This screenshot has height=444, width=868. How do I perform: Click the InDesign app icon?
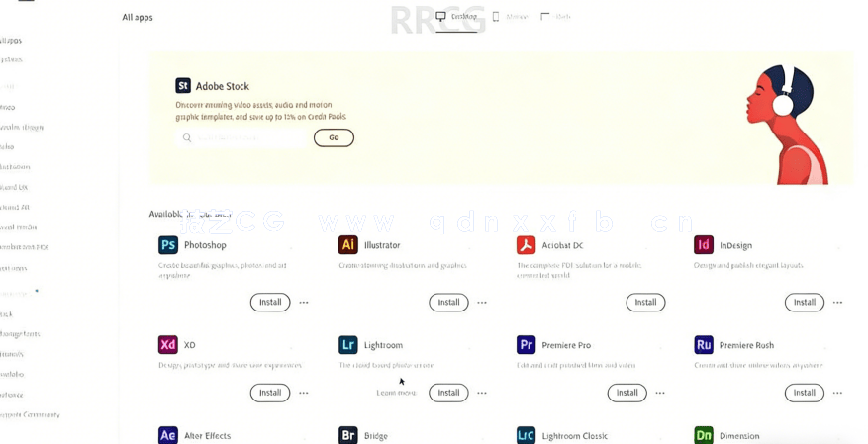tap(704, 245)
